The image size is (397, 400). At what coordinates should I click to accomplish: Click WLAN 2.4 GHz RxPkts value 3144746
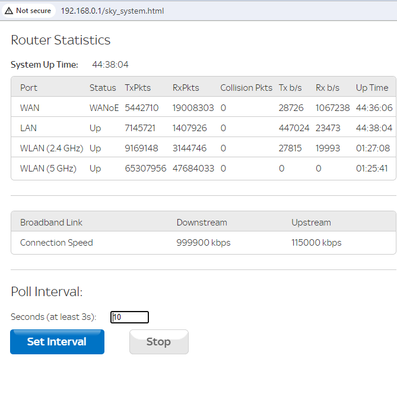click(x=190, y=148)
